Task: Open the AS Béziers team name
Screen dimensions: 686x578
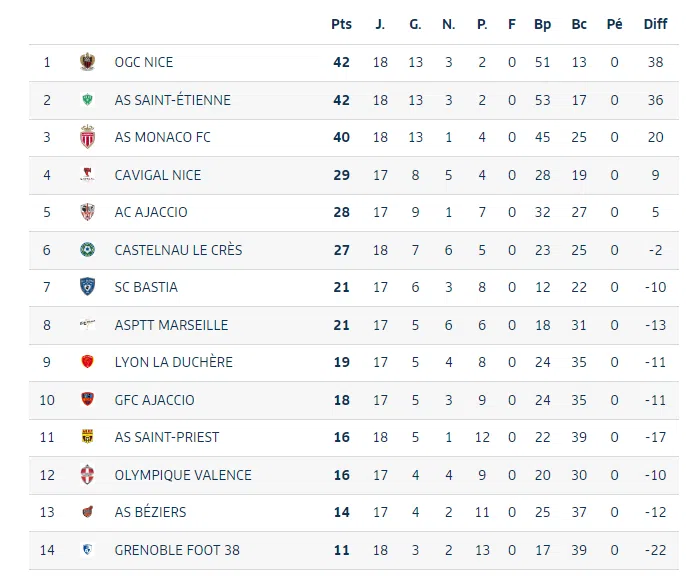Action: 150,512
